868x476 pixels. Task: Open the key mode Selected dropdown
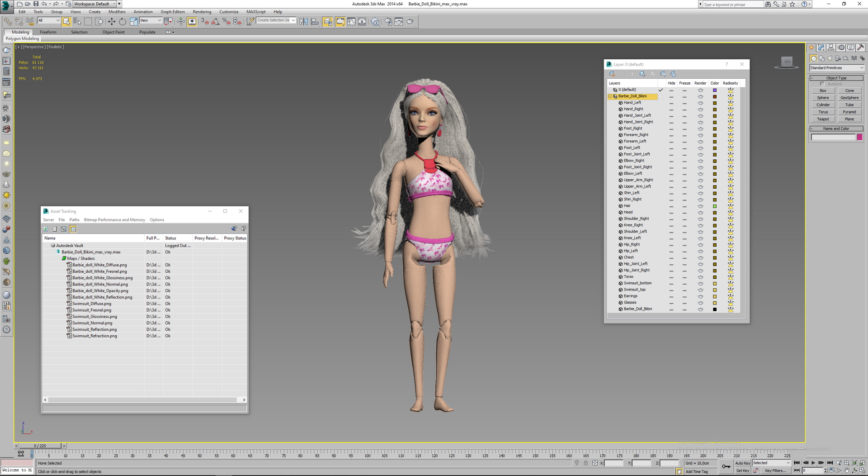coord(771,463)
